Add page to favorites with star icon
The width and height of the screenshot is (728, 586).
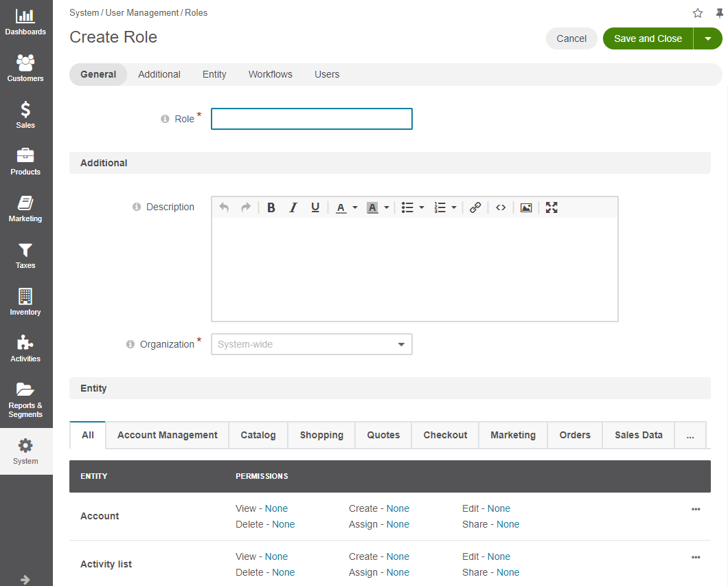click(697, 13)
